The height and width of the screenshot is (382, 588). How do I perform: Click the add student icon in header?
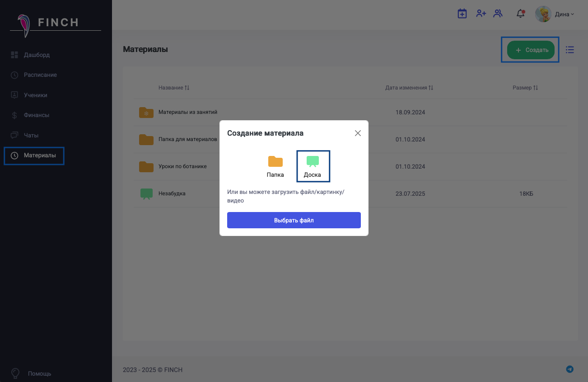481,14
